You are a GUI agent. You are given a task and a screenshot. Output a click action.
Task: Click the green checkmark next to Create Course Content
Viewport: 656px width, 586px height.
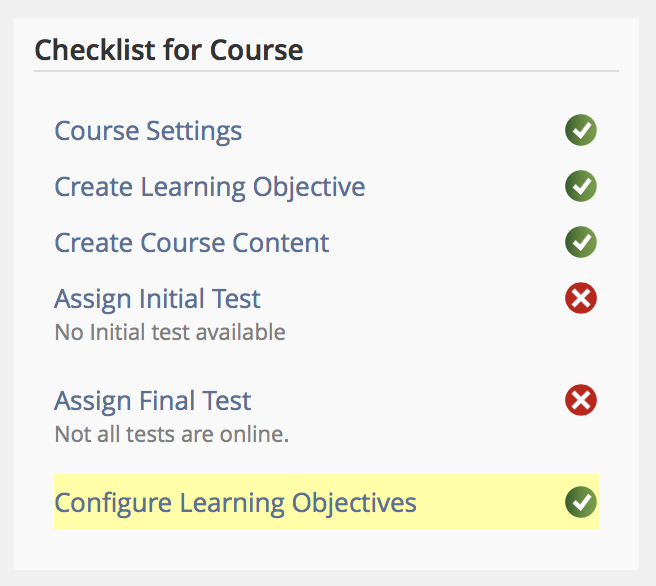pyautogui.click(x=581, y=242)
